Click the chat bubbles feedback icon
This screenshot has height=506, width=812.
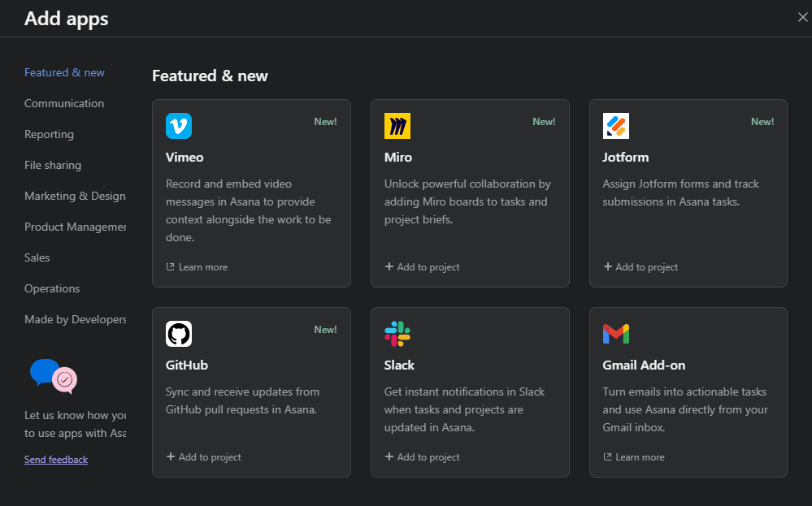54,376
